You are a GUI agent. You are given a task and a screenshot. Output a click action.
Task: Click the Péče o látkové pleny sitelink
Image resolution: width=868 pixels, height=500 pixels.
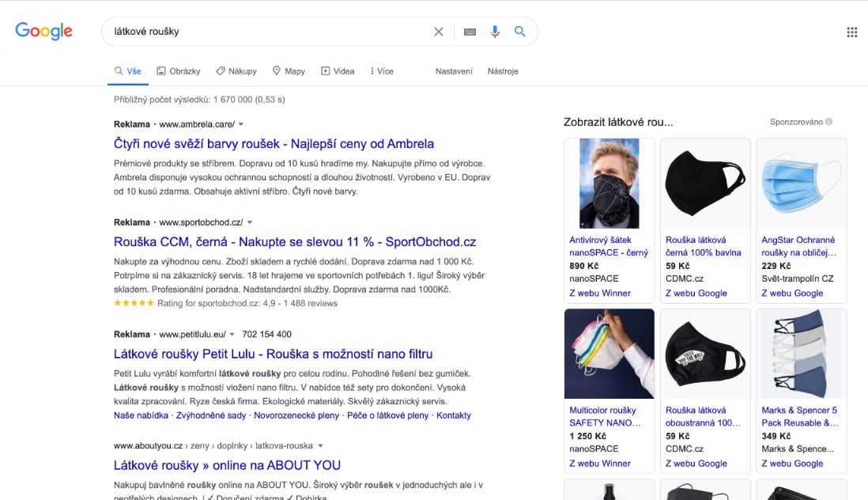[387, 415]
